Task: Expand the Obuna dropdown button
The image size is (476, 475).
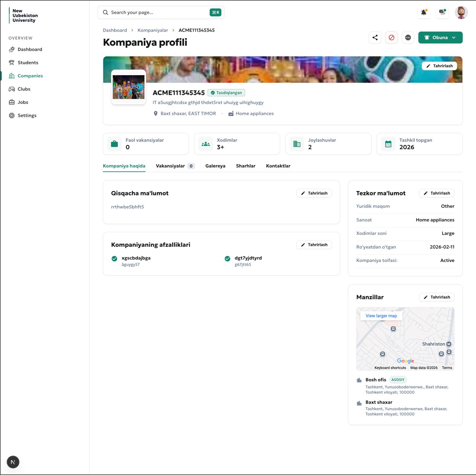Action: 440,38
